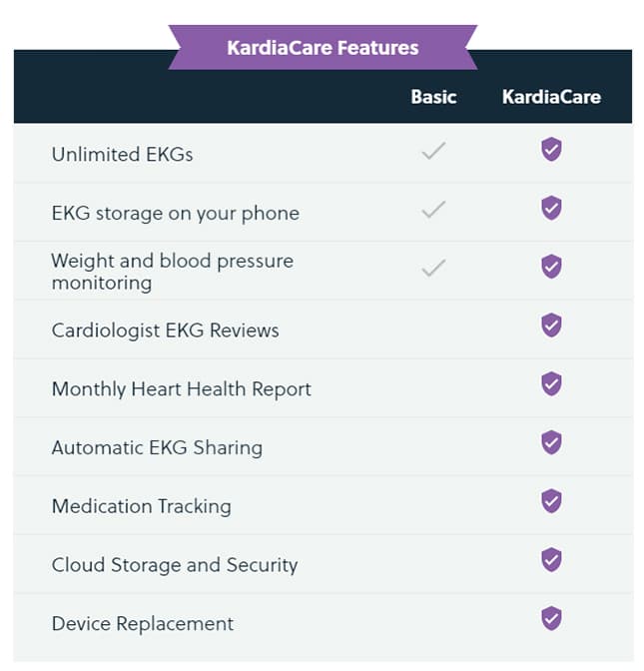644x671 pixels.
Task: Select the KardiaCare column header
Action: point(551,97)
